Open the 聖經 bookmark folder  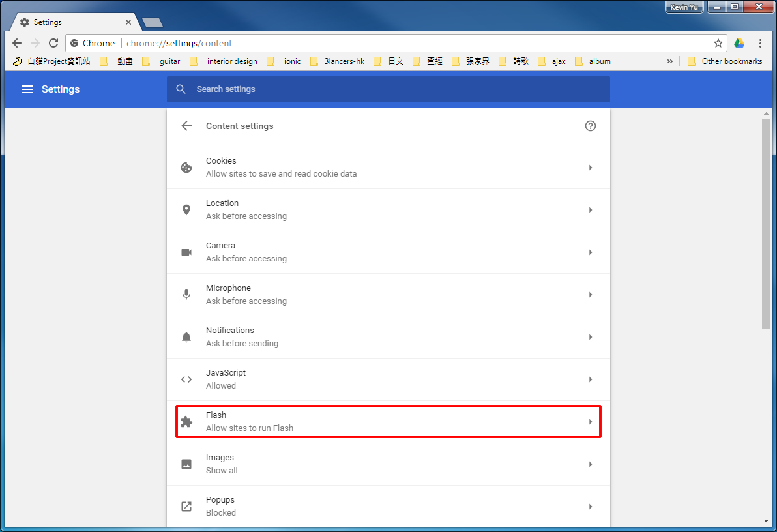428,61
